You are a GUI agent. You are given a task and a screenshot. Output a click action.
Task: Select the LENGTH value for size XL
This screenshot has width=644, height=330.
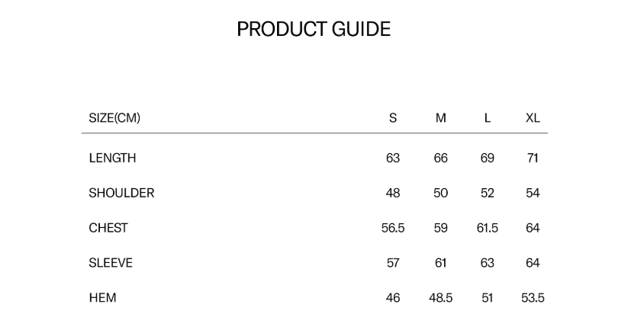[533, 159]
